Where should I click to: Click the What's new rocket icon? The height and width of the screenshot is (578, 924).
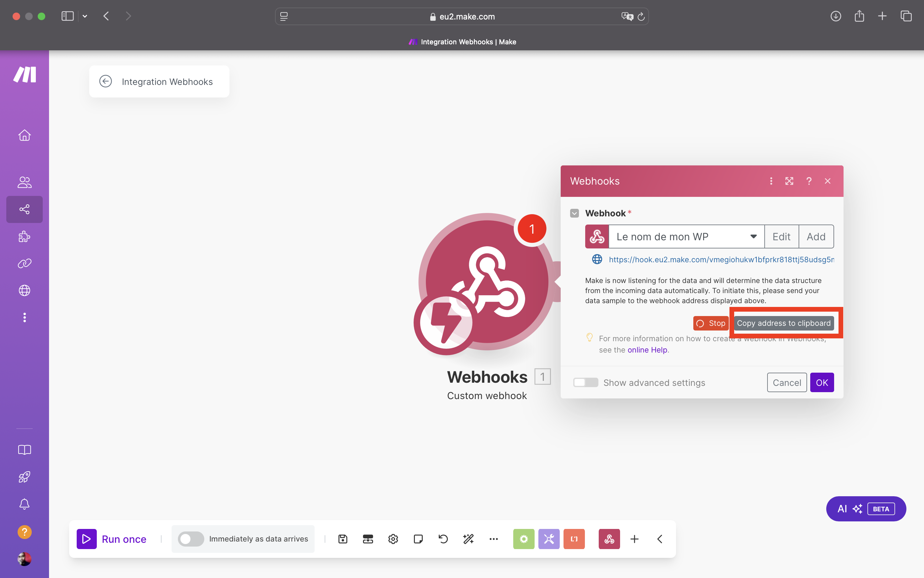click(x=25, y=477)
